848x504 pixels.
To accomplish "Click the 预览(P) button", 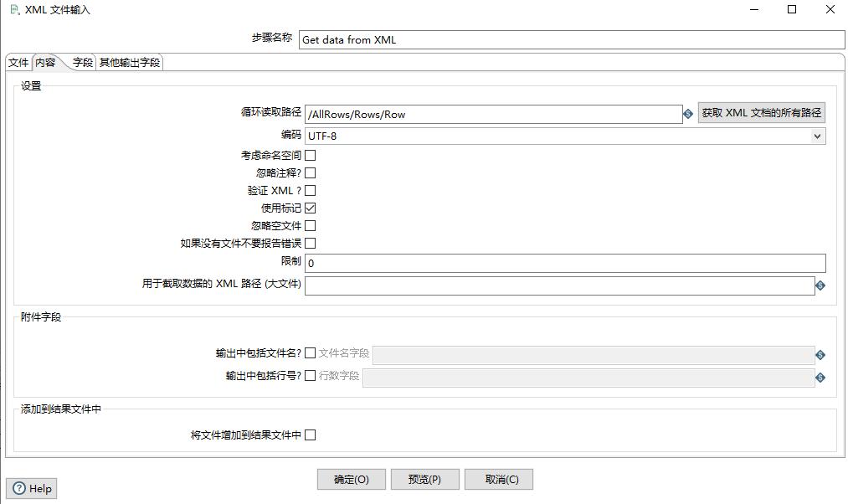I will click(x=425, y=479).
